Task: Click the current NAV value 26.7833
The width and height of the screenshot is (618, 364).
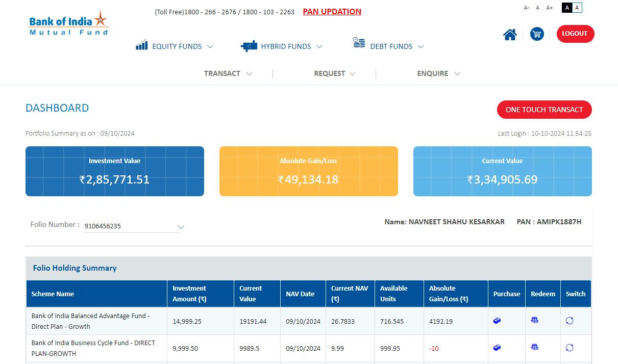Action: pos(343,321)
